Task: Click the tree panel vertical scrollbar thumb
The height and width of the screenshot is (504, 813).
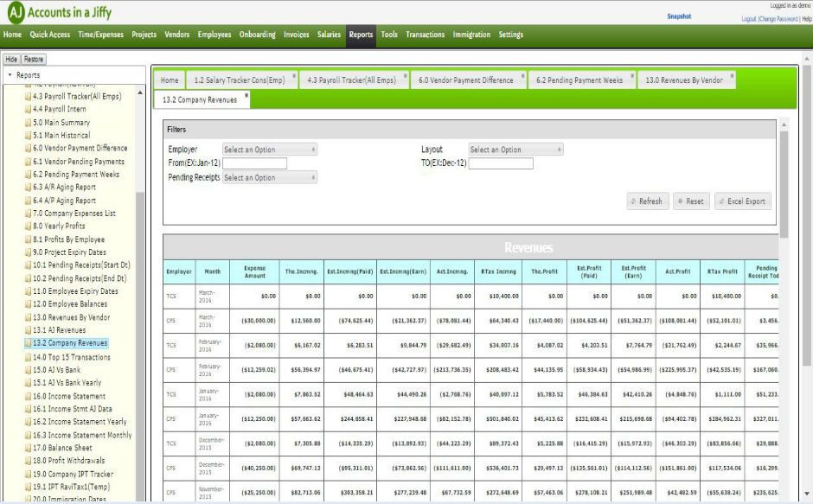Action: [x=140, y=345]
